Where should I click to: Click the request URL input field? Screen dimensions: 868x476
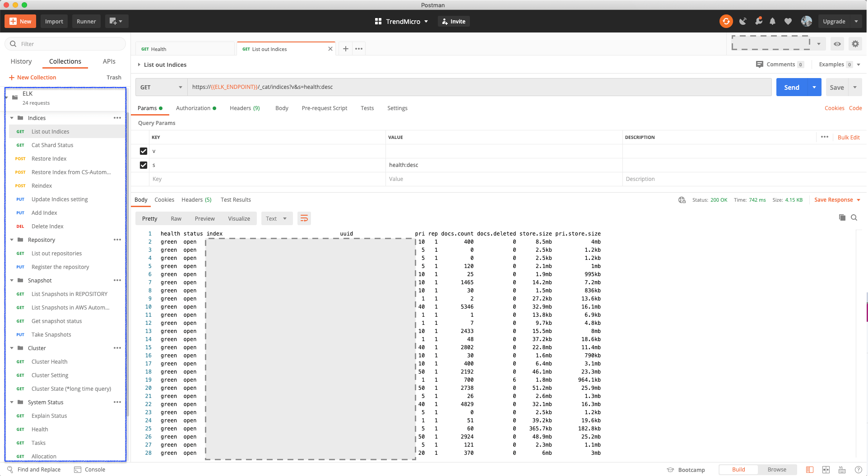(x=479, y=87)
